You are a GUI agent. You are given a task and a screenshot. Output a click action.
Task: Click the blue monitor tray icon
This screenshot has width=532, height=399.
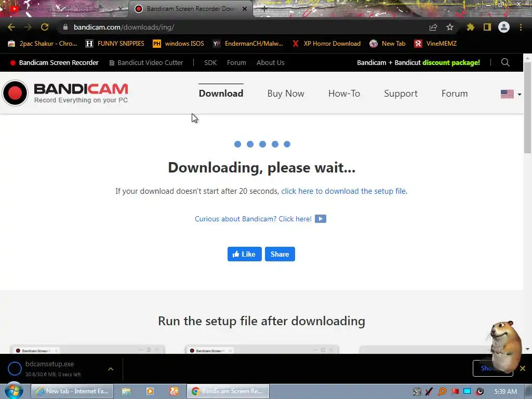tap(467, 392)
